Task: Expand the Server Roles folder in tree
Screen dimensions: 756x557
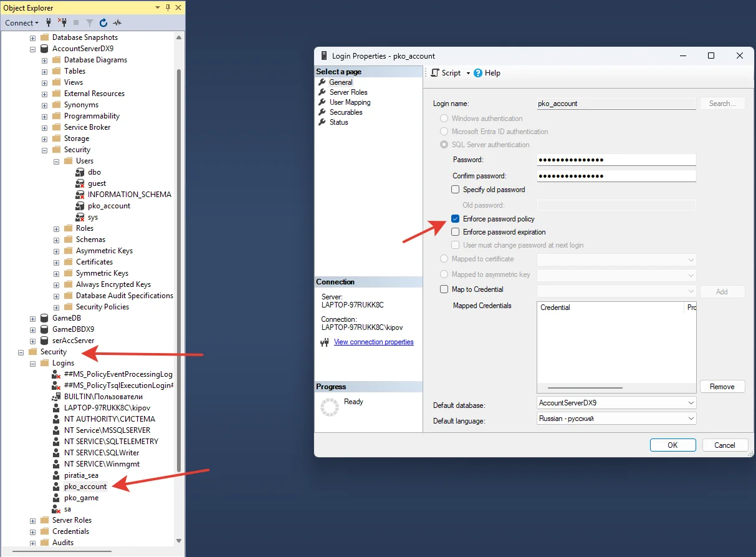Action: tap(32, 520)
